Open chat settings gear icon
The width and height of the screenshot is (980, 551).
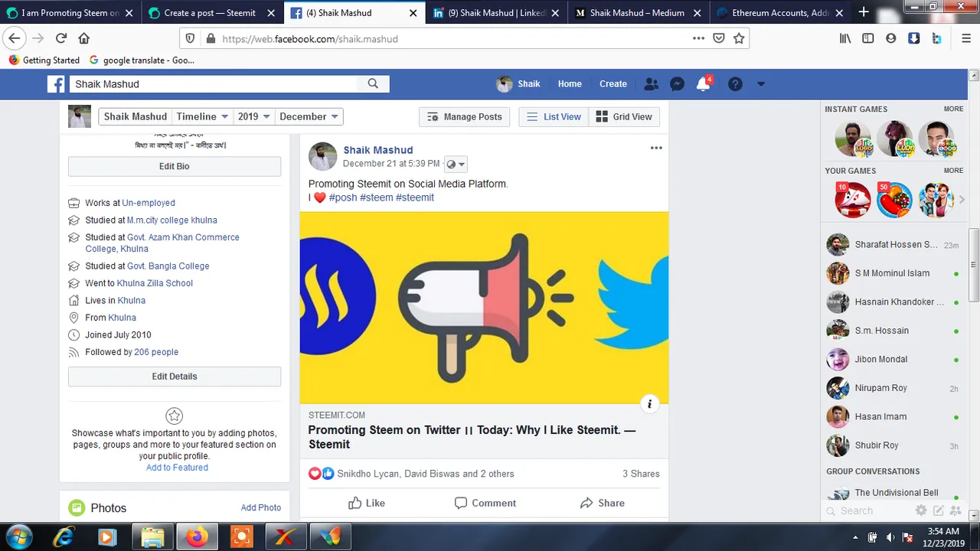(x=921, y=510)
